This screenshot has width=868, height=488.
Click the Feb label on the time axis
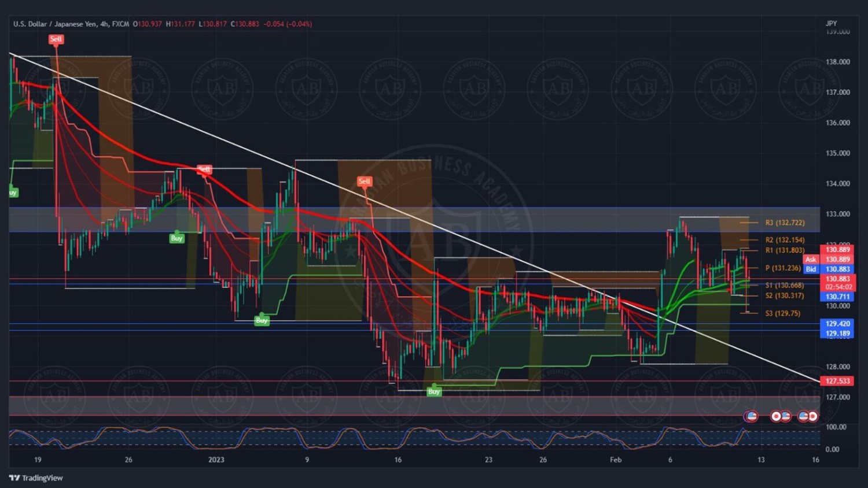616,460
